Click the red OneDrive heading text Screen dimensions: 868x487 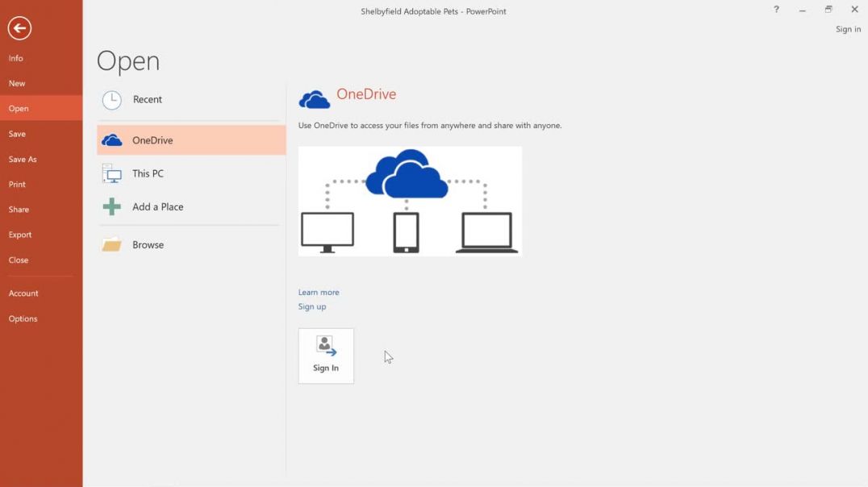tap(366, 94)
